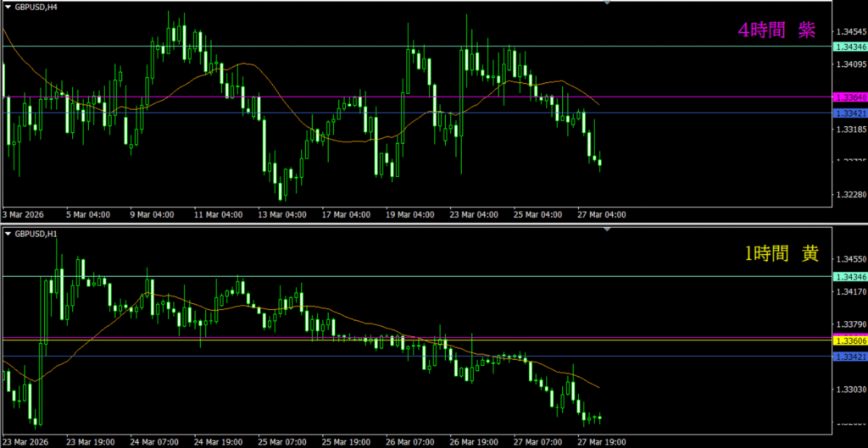Click the chart shift triangle on H4 chart
Screen dimensions: 868x448
pos(607,3)
